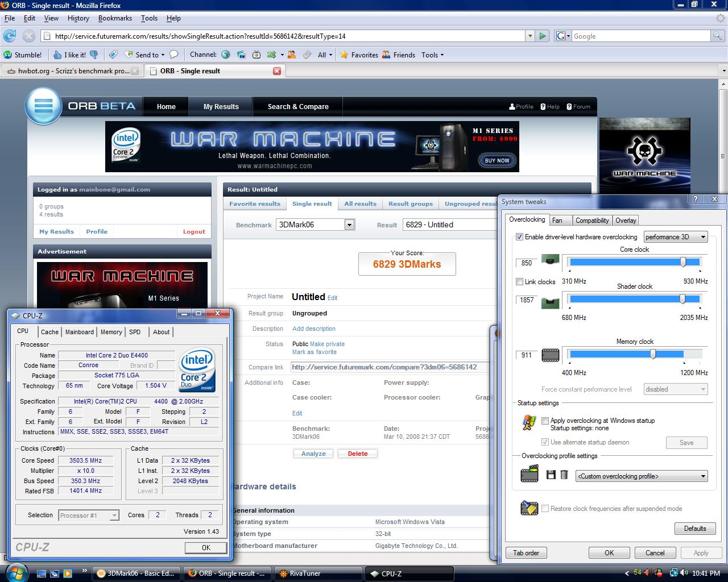Viewport: 728px width, 582px height.
Task: Check Restore clock frequencies after suspended mode
Action: point(545,509)
